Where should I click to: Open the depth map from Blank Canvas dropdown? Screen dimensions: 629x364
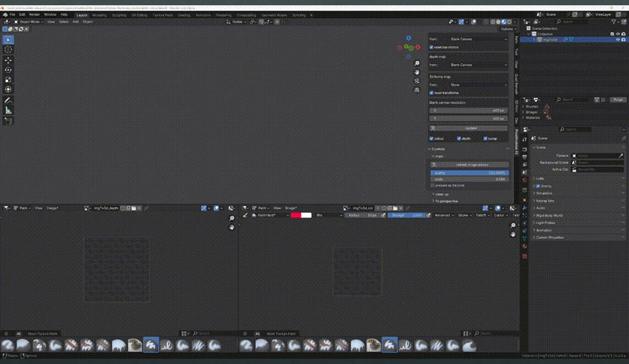point(478,65)
